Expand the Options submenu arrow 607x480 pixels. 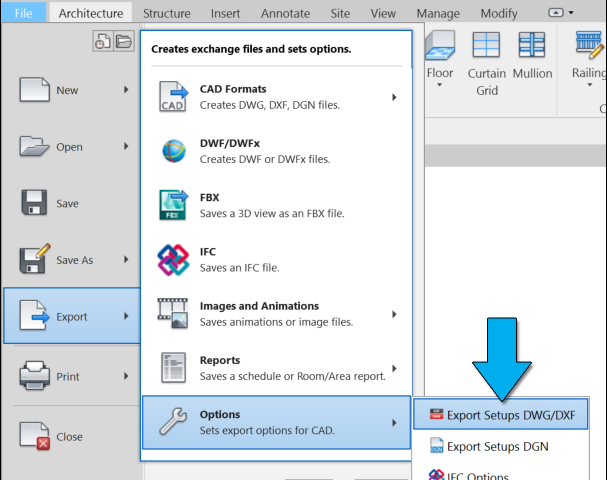394,422
